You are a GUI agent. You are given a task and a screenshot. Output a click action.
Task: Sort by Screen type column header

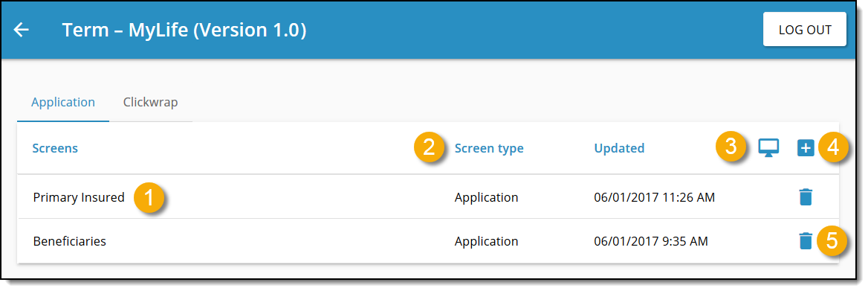489,149
